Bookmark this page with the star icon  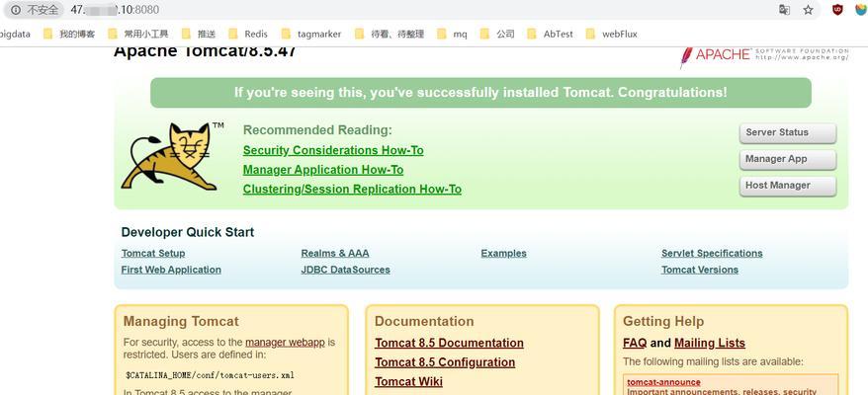click(809, 10)
